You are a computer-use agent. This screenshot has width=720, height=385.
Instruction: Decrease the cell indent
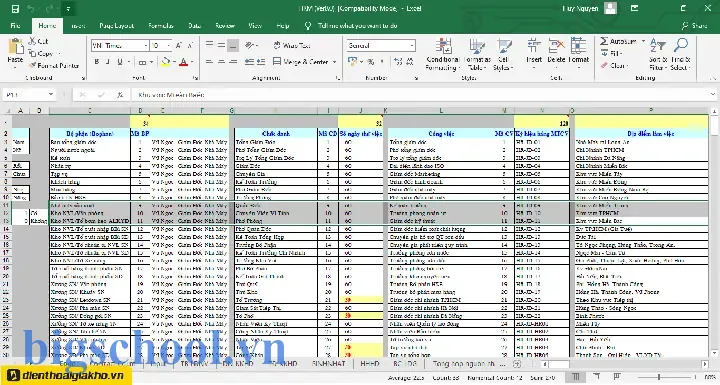(x=249, y=62)
